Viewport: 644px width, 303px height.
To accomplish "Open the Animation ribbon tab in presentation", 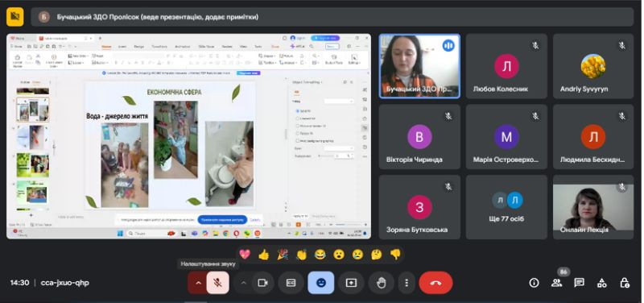I will [x=183, y=47].
